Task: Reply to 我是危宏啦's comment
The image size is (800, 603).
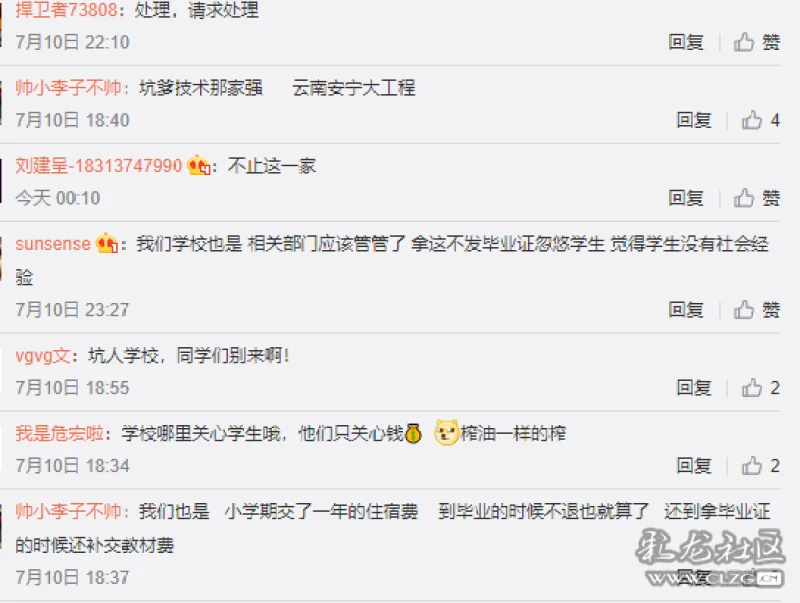Action: pyautogui.click(x=694, y=466)
